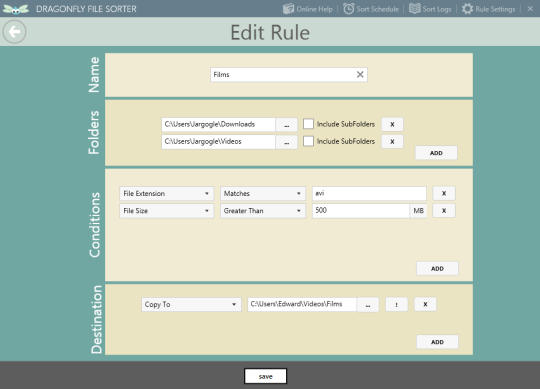Delete the File Size condition
The height and width of the screenshot is (389, 540).
444,211
